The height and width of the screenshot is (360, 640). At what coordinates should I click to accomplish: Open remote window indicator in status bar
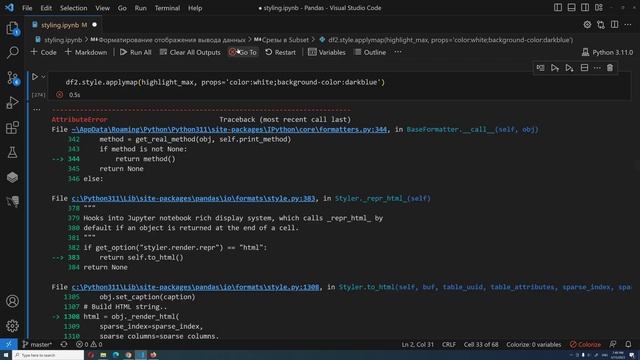9,344
